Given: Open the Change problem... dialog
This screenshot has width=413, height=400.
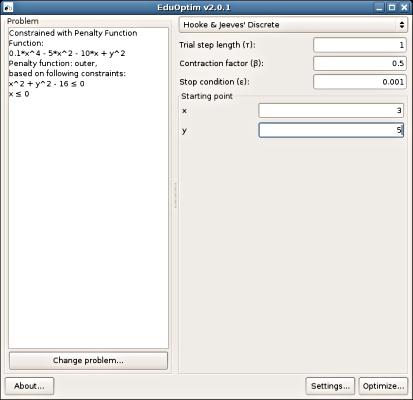Looking at the screenshot, I should (88, 361).
